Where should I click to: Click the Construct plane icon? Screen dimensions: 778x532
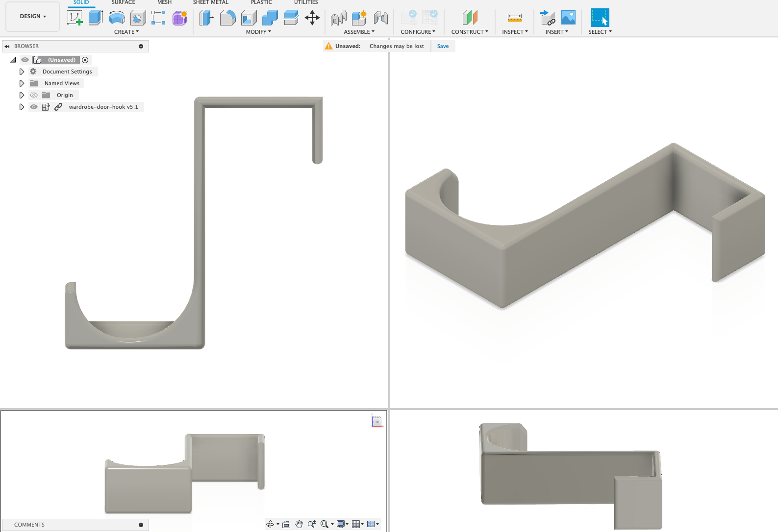(x=470, y=18)
